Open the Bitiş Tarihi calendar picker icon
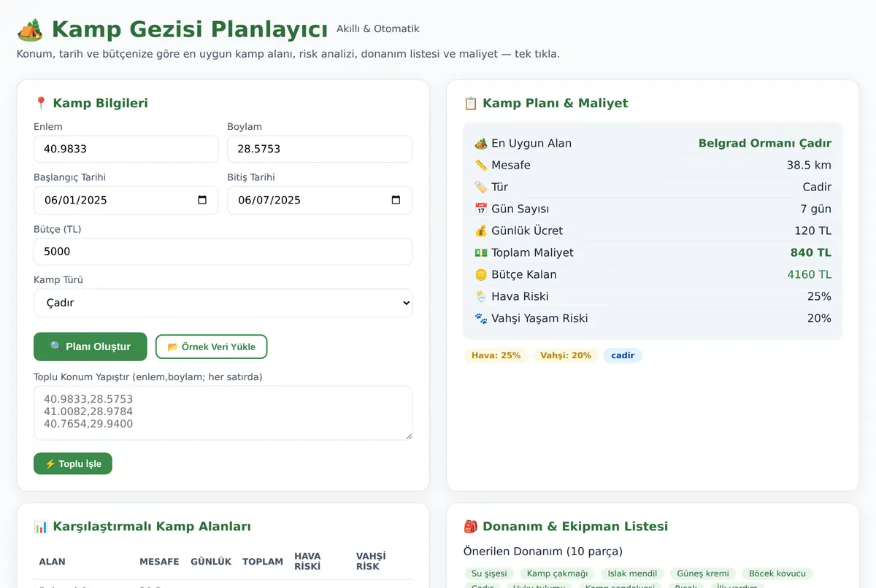 click(396, 200)
